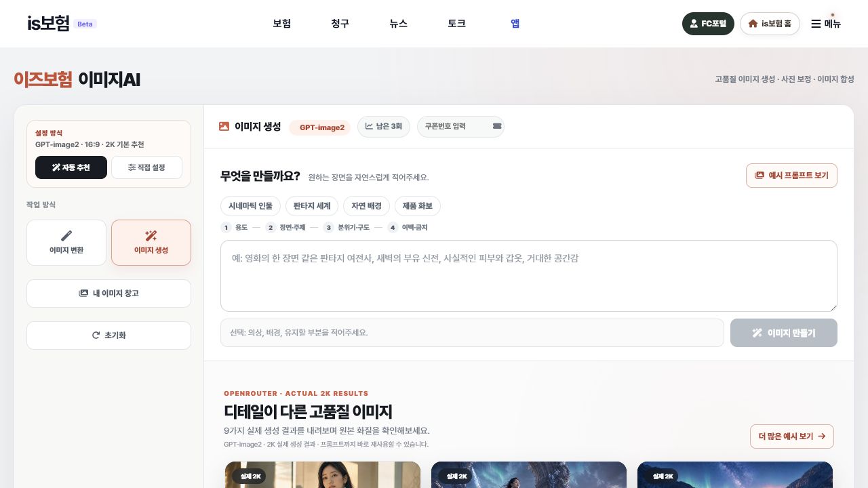This screenshot has height=488, width=868.
Task: Click step 2 장면·주제
Action: pos(285,228)
